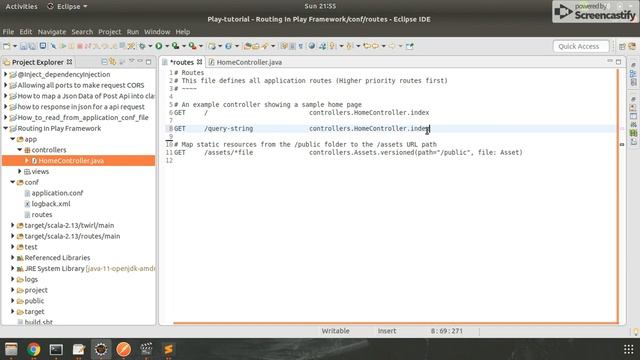This screenshot has width=640, height=360.
Task: Click the New Java Package toolbar icon
Action: pos(212,46)
